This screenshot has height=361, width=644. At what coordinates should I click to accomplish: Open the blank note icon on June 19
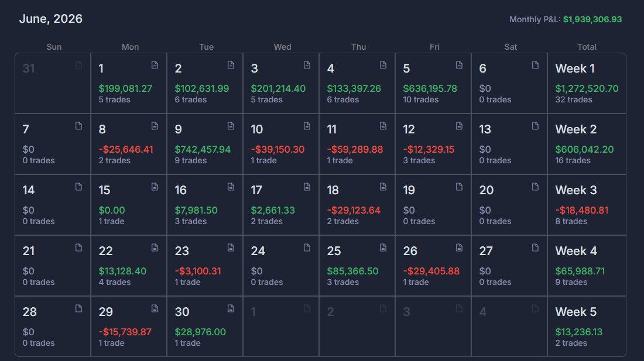tap(459, 187)
